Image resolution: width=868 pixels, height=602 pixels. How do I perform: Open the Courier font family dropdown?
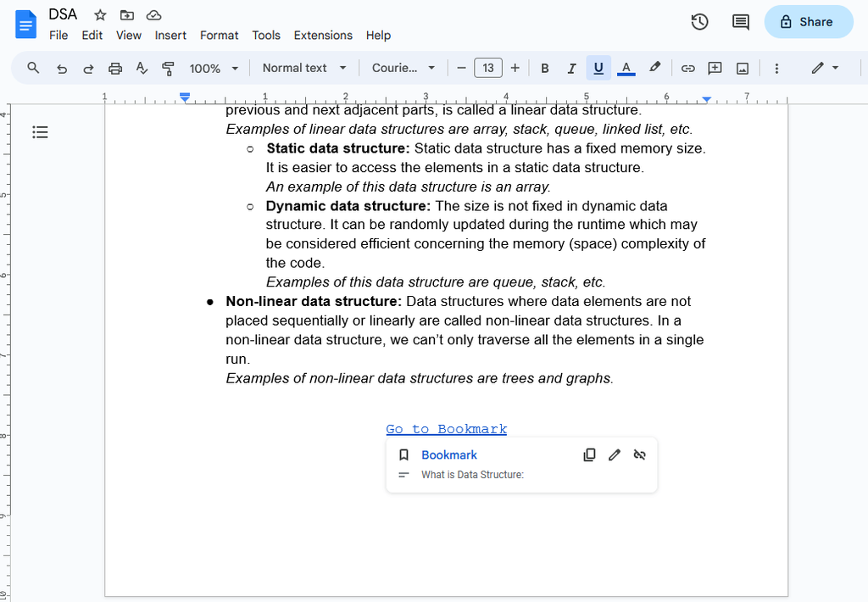pyautogui.click(x=403, y=68)
